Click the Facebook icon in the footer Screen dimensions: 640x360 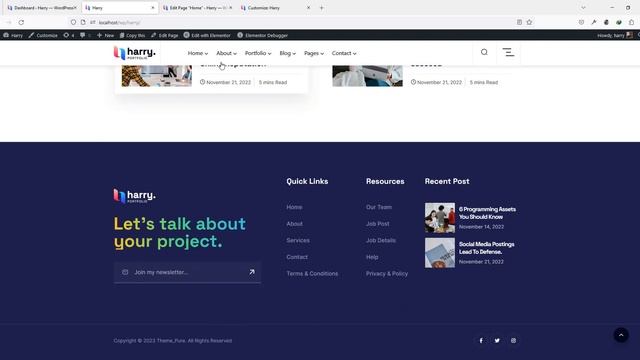pyautogui.click(x=481, y=340)
